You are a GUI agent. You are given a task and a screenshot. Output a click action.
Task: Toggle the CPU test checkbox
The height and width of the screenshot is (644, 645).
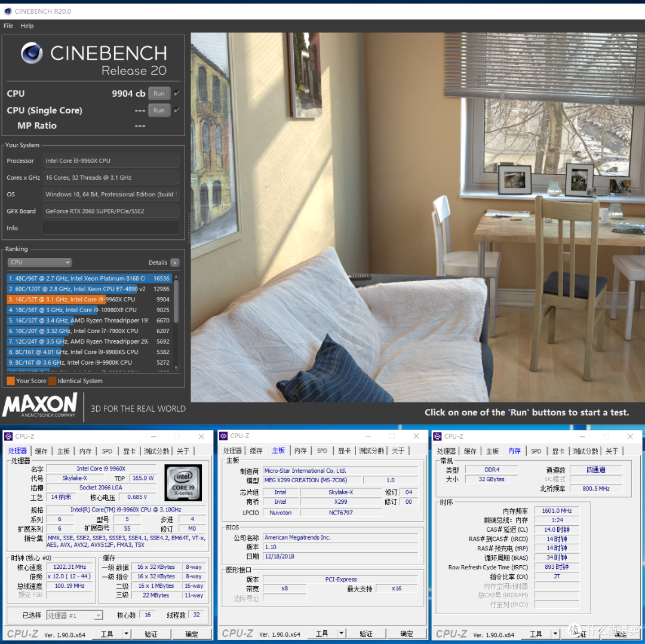coord(176,93)
